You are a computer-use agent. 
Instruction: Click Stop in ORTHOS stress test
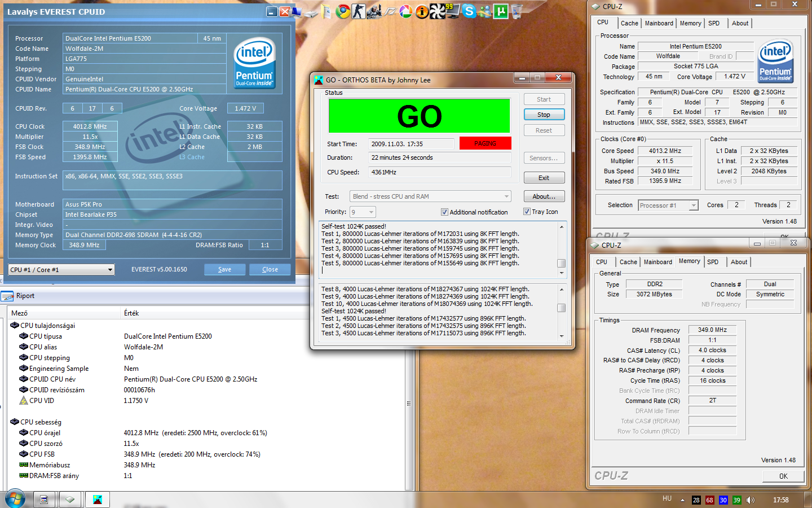coord(544,115)
